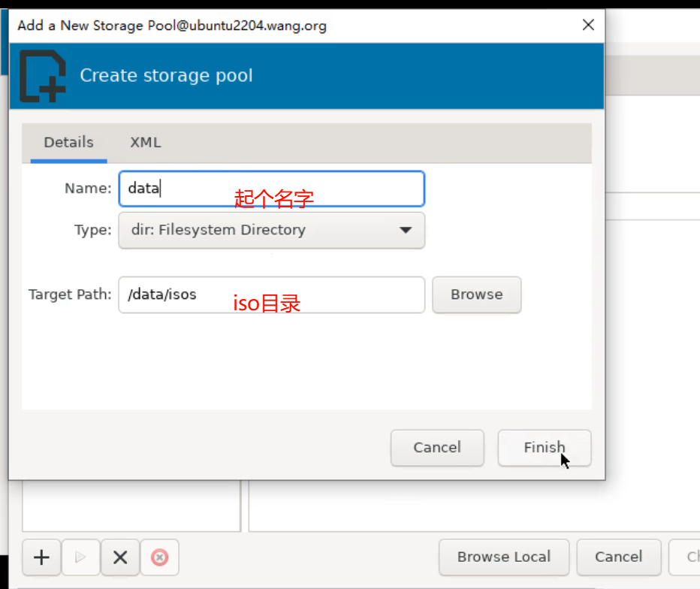
Task: Click the empty pool list pane above plus icon
Action: [x=131, y=506]
